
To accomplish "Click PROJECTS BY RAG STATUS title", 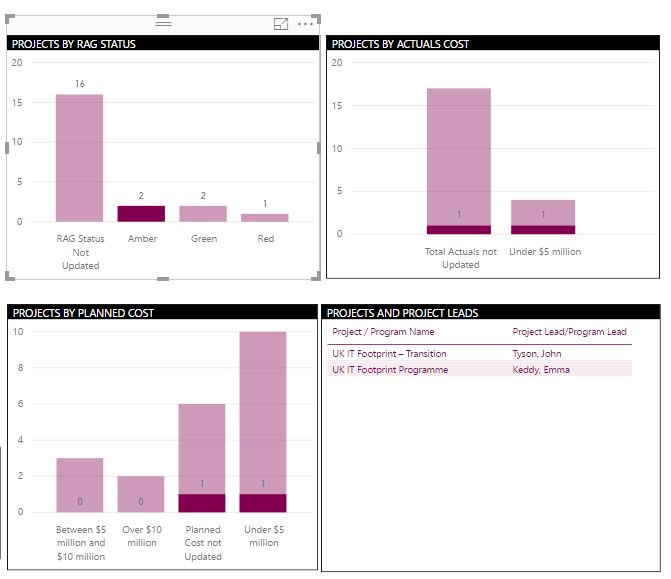I will click(x=74, y=44).
